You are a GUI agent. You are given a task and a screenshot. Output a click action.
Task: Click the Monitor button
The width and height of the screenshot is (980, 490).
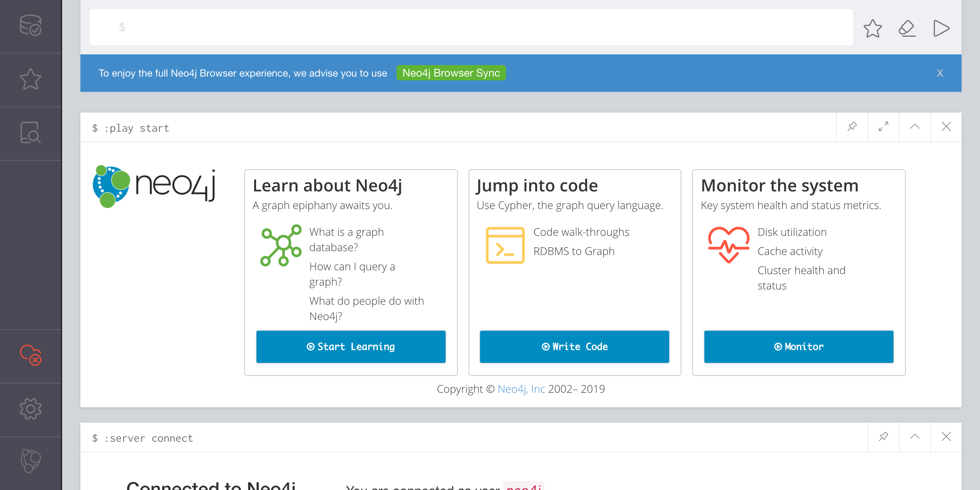[x=799, y=347]
